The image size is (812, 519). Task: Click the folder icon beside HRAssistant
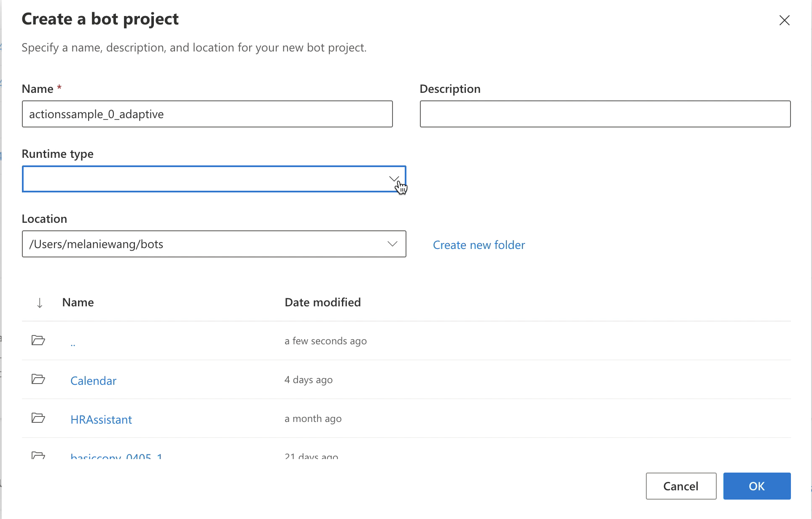point(38,418)
